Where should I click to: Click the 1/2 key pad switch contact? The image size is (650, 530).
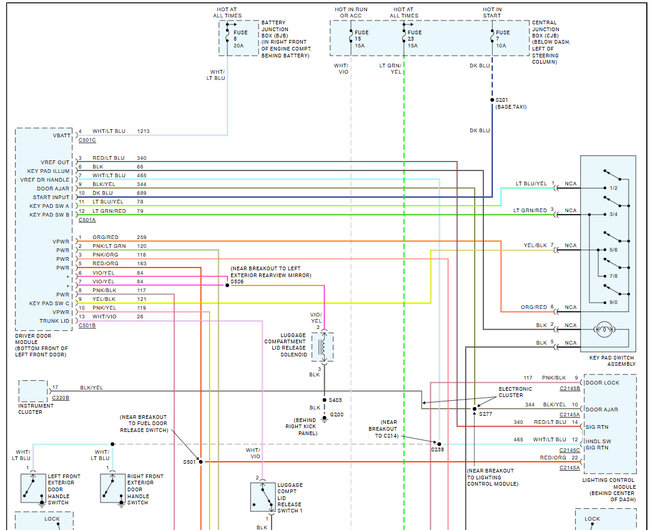pyautogui.click(x=610, y=186)
